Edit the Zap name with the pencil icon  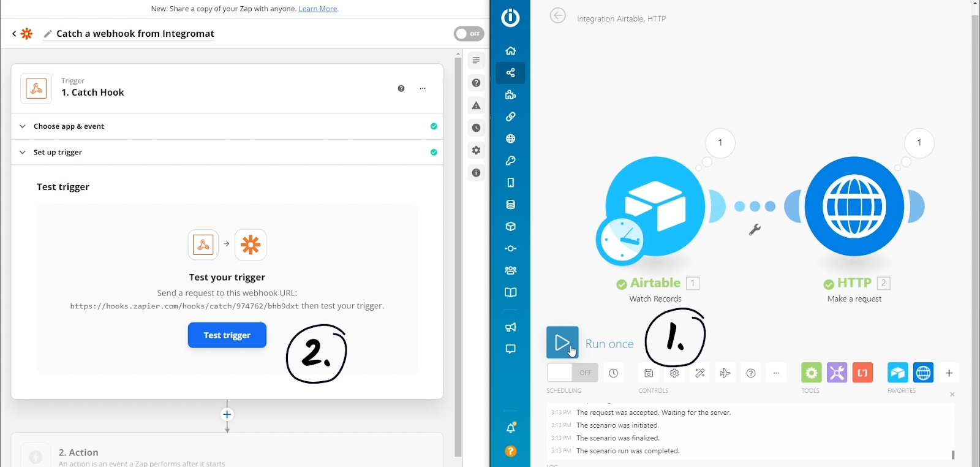coord(48,34)
